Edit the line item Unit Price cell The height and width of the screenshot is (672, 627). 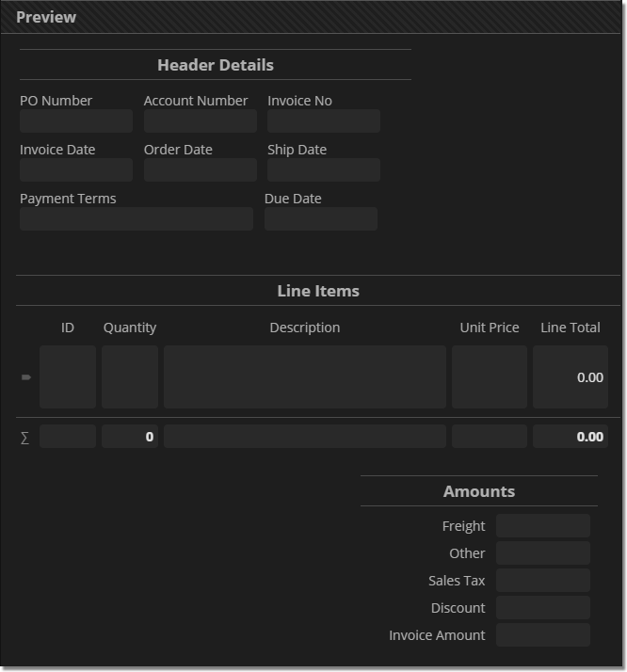[x=490, y=377]
